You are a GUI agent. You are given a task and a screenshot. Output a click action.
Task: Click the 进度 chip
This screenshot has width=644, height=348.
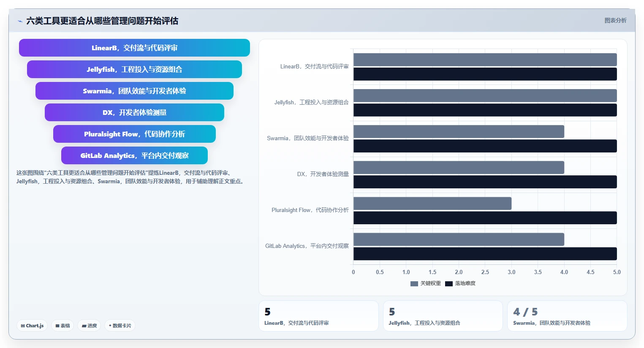click(x=89, y=326)
